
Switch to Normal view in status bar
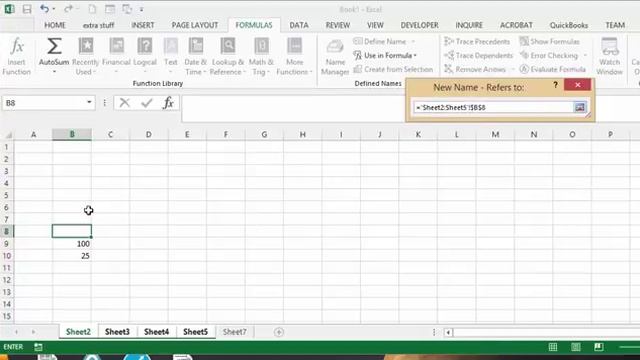[553, 347]
